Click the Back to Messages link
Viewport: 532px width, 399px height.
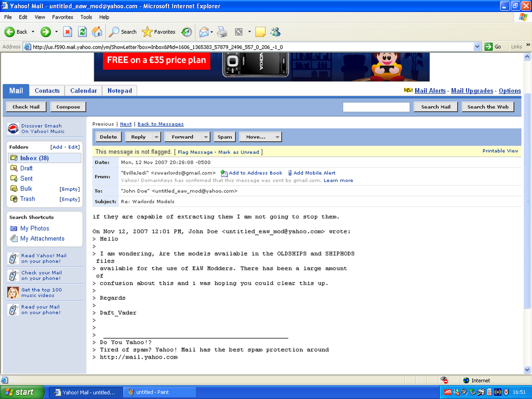[160, 124]
